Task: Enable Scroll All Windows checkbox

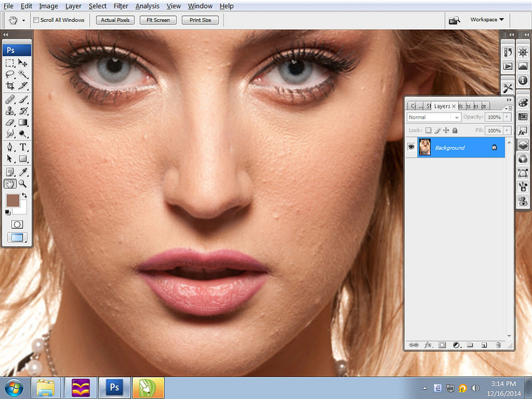Action: click(x=36, y=20)
